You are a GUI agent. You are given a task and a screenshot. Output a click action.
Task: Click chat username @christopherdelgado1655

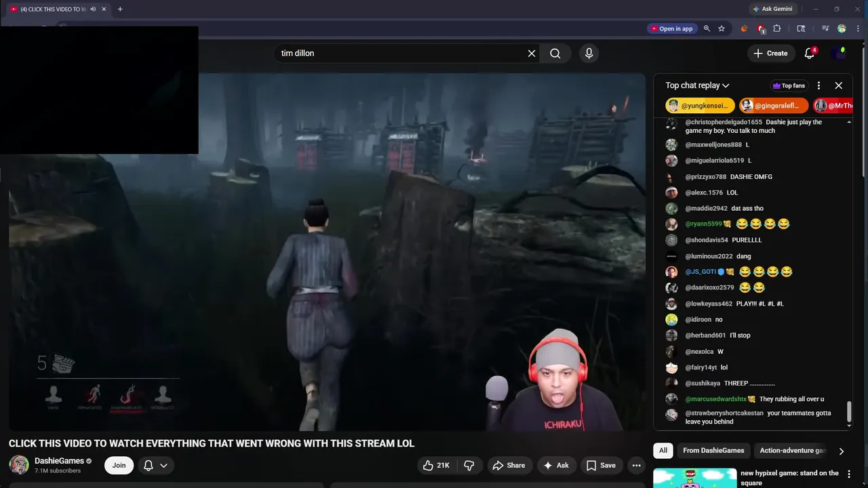(724, 122)
